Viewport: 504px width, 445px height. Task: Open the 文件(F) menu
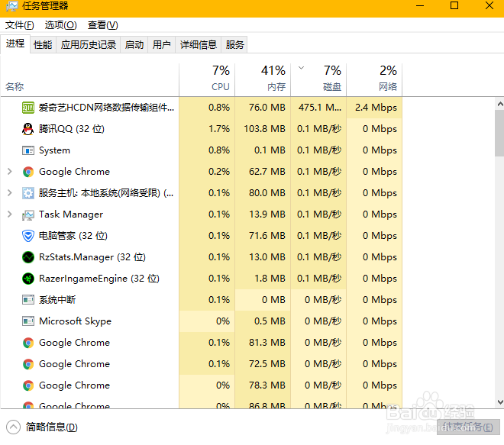tap(20, 25)
